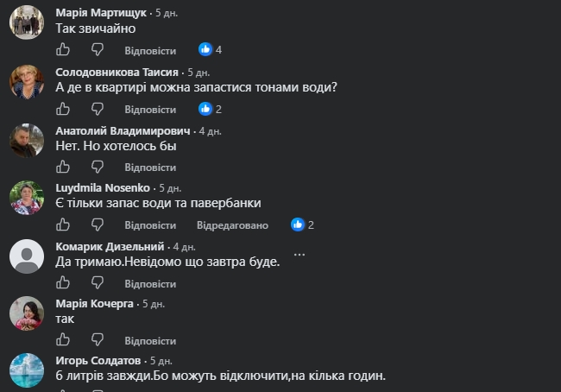This screenshot has width=561, height=392.
Task: Thumbs down Анатолий Владимирович's comment
Action: coord(98,167)
